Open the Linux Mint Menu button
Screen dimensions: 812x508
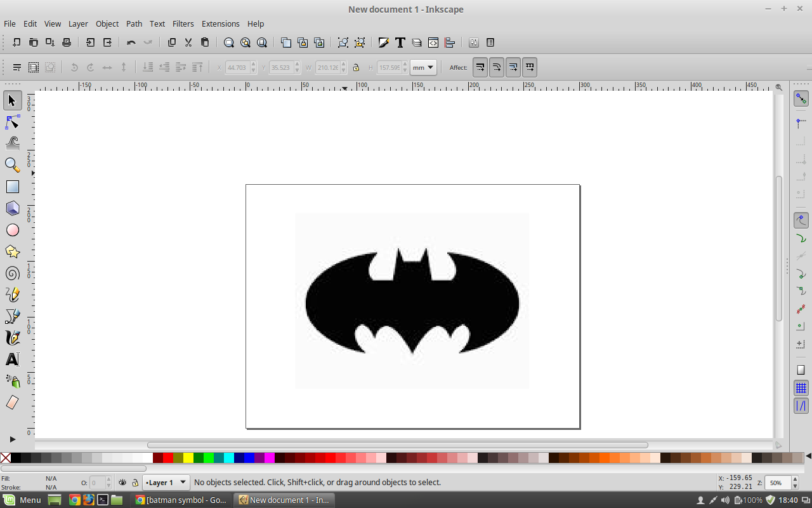(23, 500)
